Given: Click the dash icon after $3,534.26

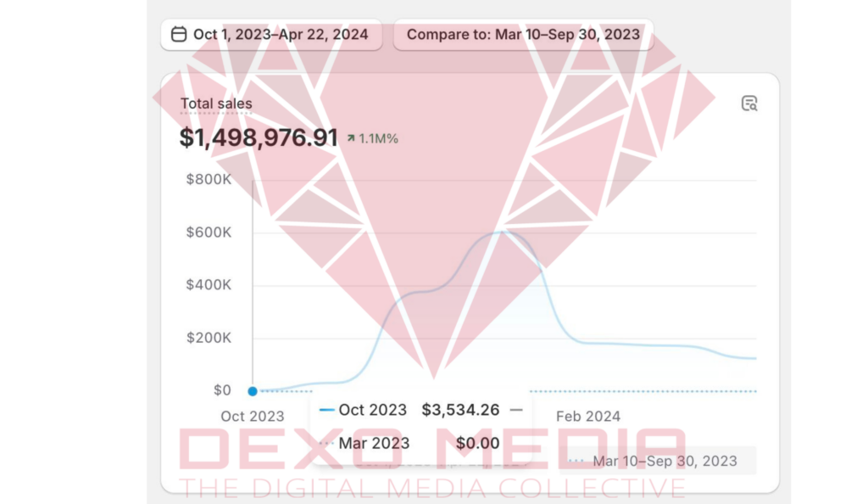Looking at the screenshot, I should click(516, 410).
